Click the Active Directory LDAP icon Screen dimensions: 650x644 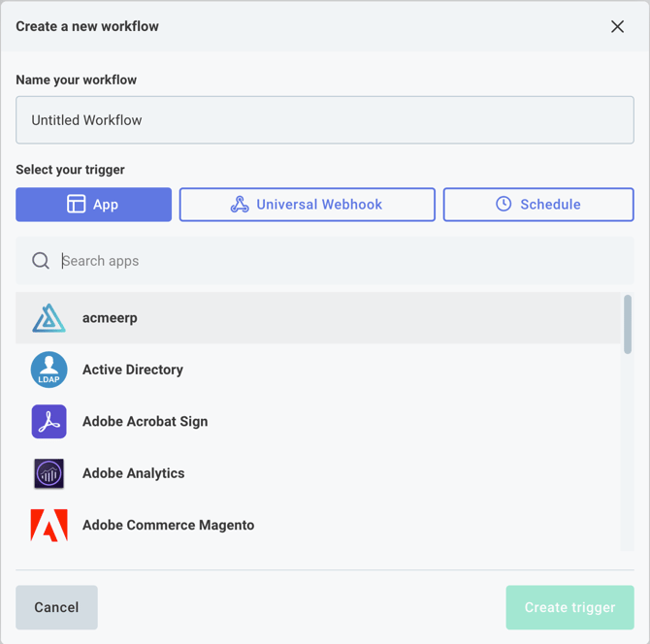click(x=49, y=370)
